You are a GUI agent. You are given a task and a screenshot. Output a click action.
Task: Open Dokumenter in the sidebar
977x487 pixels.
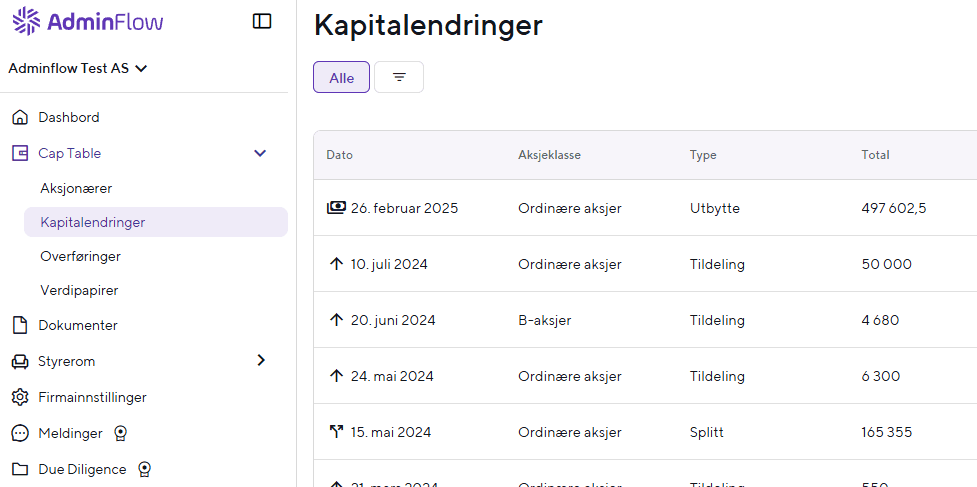[78, 325]
